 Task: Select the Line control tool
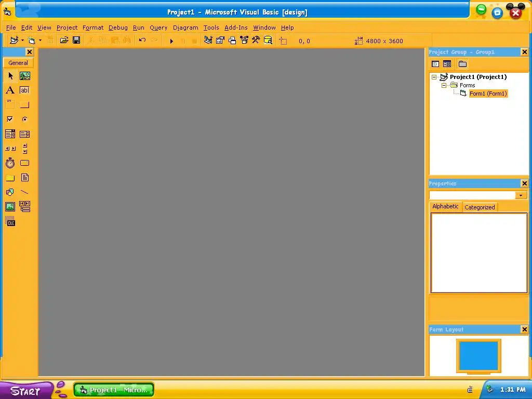[x=24, y=192]
